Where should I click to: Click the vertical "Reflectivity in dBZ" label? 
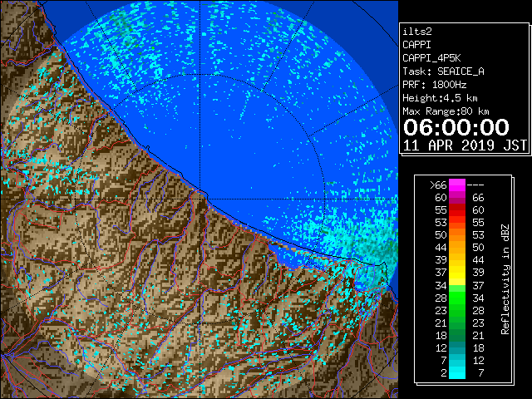pyautogui.click(x=505, y=279)
